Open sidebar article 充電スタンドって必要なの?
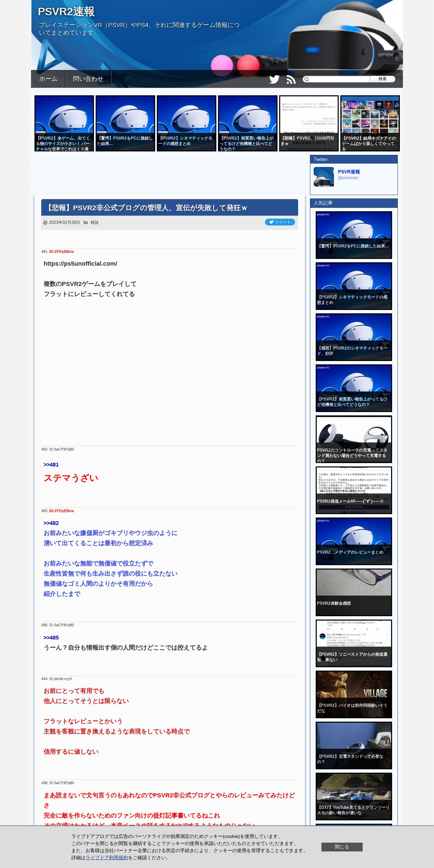The image size is (434, 868). 354,746
